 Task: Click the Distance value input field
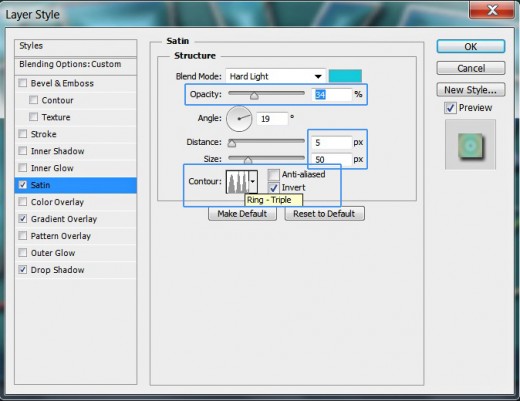(x=332, y=143)
